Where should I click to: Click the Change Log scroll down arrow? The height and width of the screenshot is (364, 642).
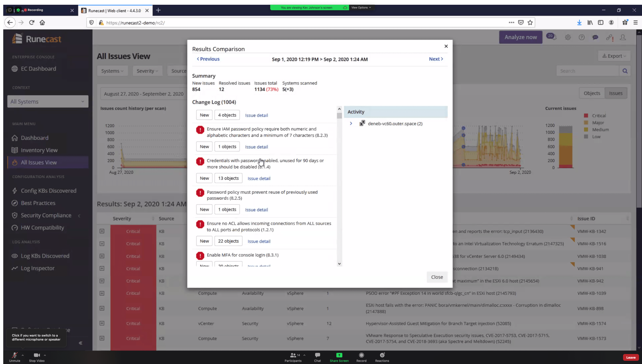click(x=339, y=264)
